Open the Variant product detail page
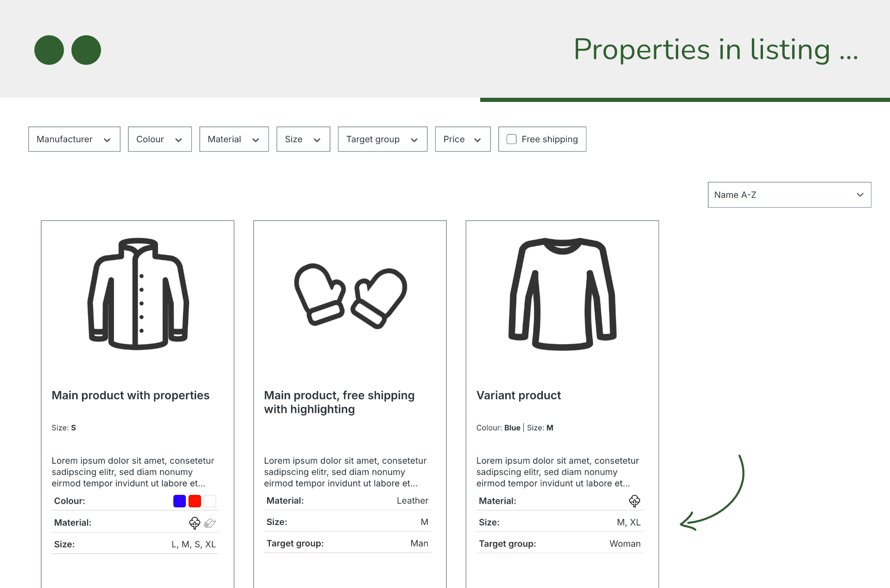The height and width of the screenshot is (588, 890). (x=518, y=395)
